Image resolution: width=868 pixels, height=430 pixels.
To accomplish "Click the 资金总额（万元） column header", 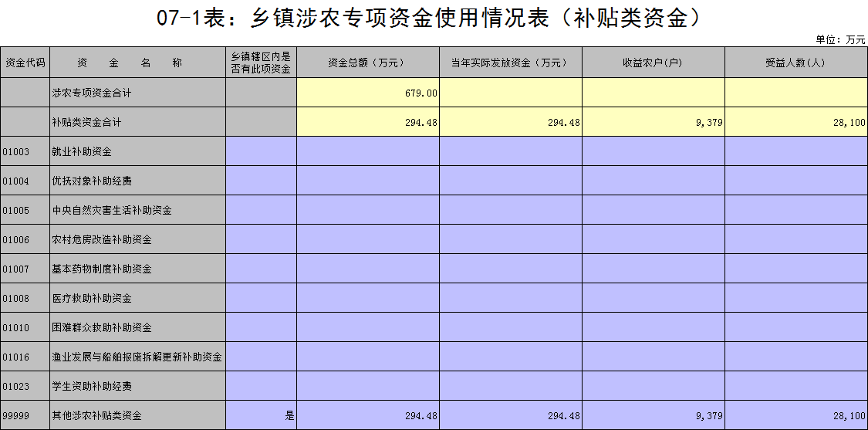I will 368,63.
